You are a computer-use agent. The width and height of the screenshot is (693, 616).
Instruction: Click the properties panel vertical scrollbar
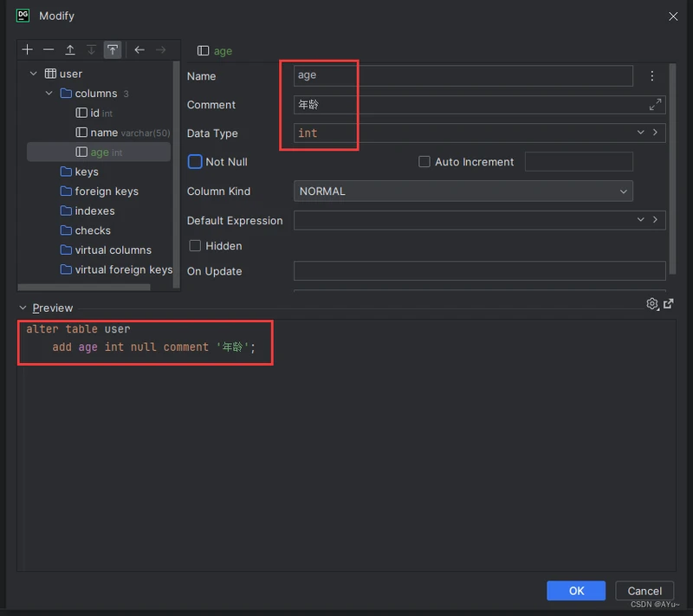(x=673, y=169)
